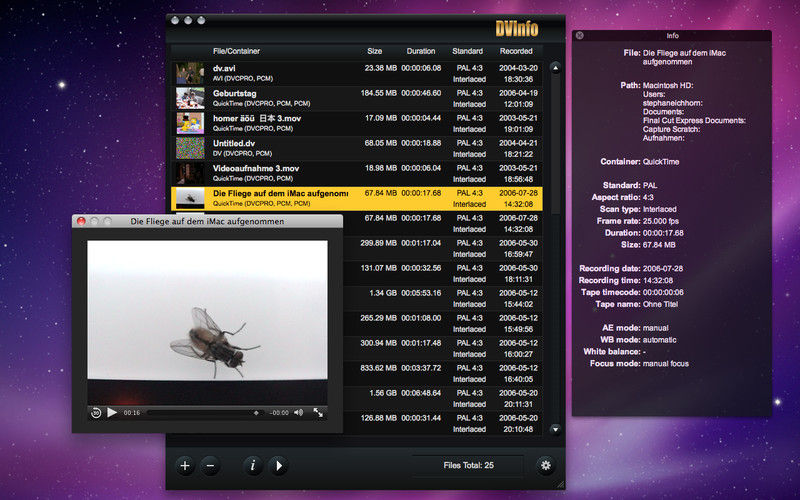This screenshot has height=500, width=800.
Task: Select the dv.avi file row
Action: (357, 73)
